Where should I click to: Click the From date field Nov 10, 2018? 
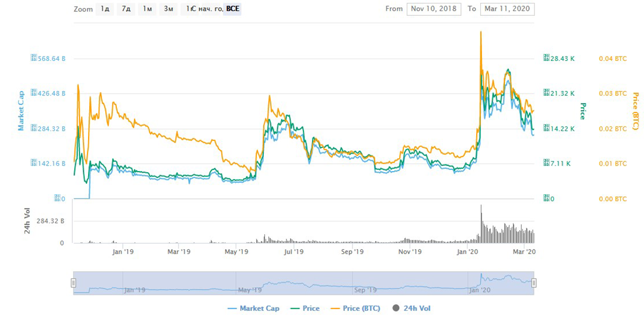coord(434,9)
